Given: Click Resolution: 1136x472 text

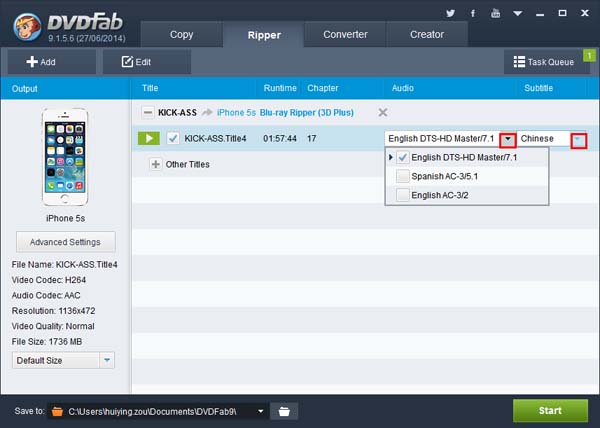Looking at the screenshot, I should (53, 311).
